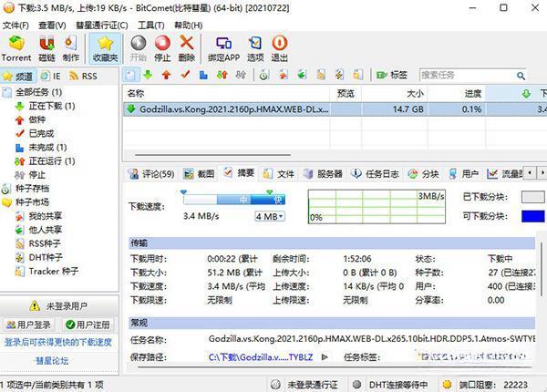Image resolution: width=547 pixels, height=392 pixels.
Task: Open the 选项 options icon
Action: [x=255, y=45]
